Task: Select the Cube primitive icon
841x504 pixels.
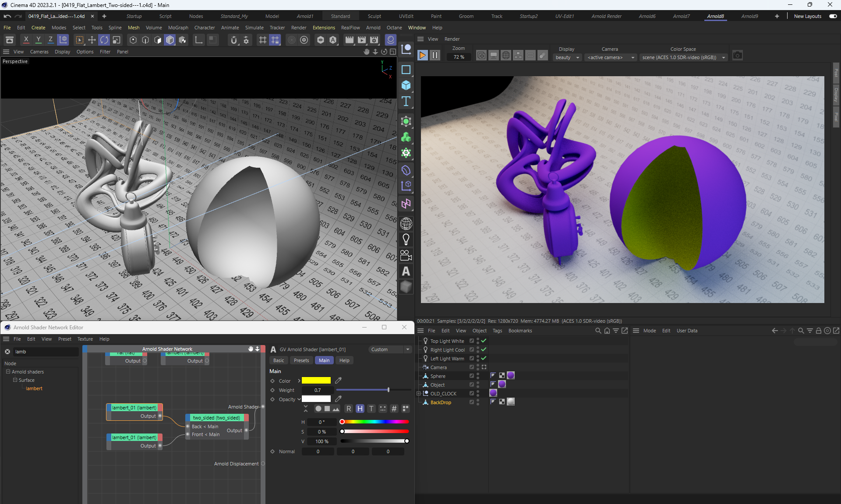Action: pyautogui.click(x=406, y=85)
